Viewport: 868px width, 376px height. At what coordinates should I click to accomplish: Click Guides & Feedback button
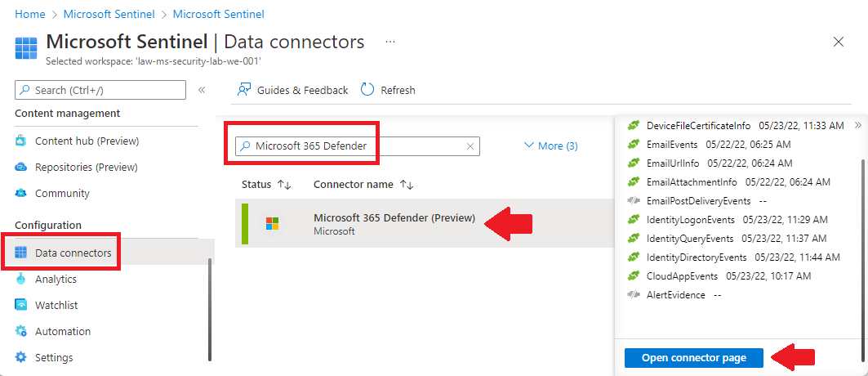[x=293, y=90]
